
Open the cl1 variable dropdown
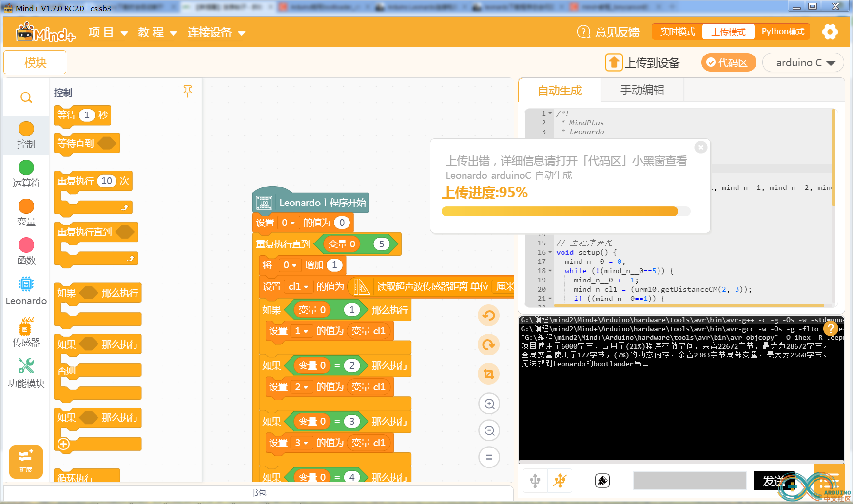pyautogui.click(x=298, y=287)
